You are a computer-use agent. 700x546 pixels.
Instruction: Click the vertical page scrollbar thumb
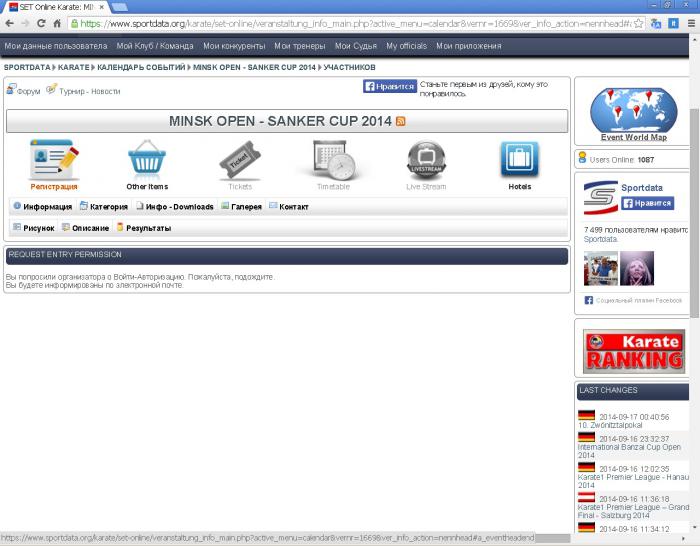pyautogui.click(x=694, y=213)
